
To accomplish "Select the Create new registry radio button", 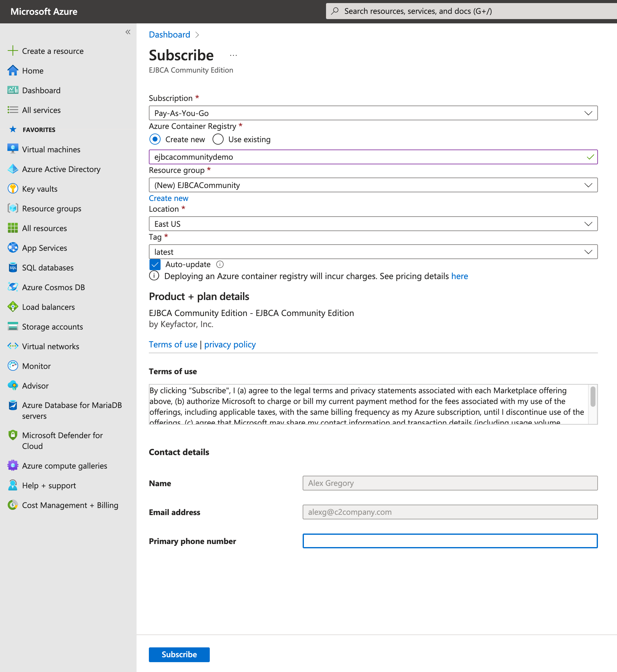I will click(155, 139).
